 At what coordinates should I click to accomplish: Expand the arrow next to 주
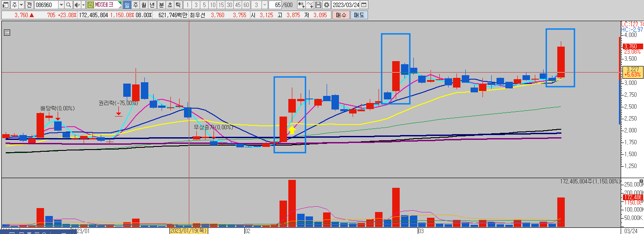pos(21,5)
